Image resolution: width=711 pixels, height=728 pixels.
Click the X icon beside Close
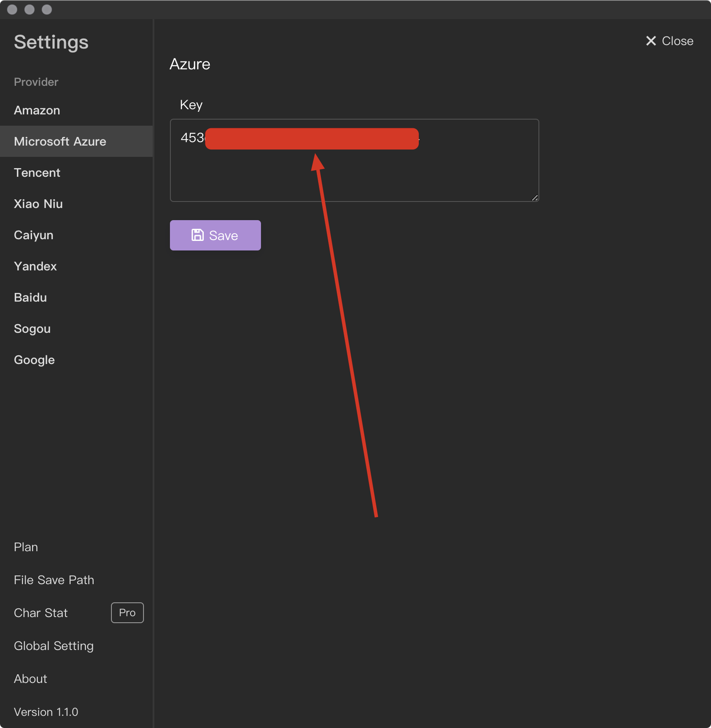[x=651, y=41]
